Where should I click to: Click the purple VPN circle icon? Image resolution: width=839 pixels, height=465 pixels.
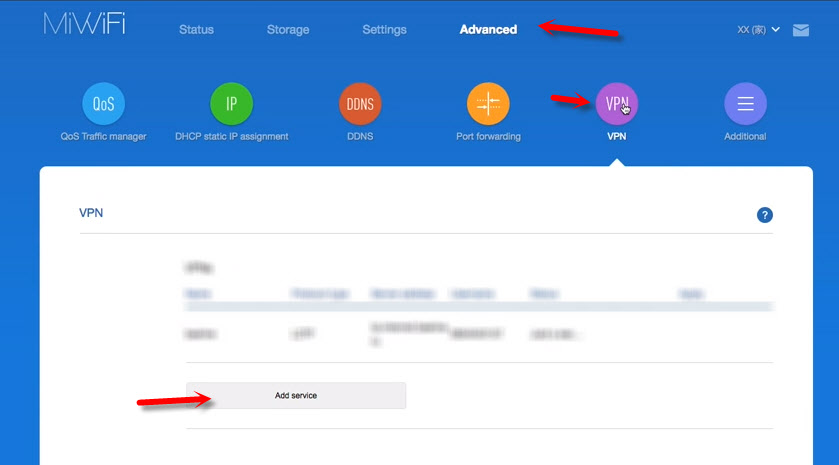click(617, 104)
